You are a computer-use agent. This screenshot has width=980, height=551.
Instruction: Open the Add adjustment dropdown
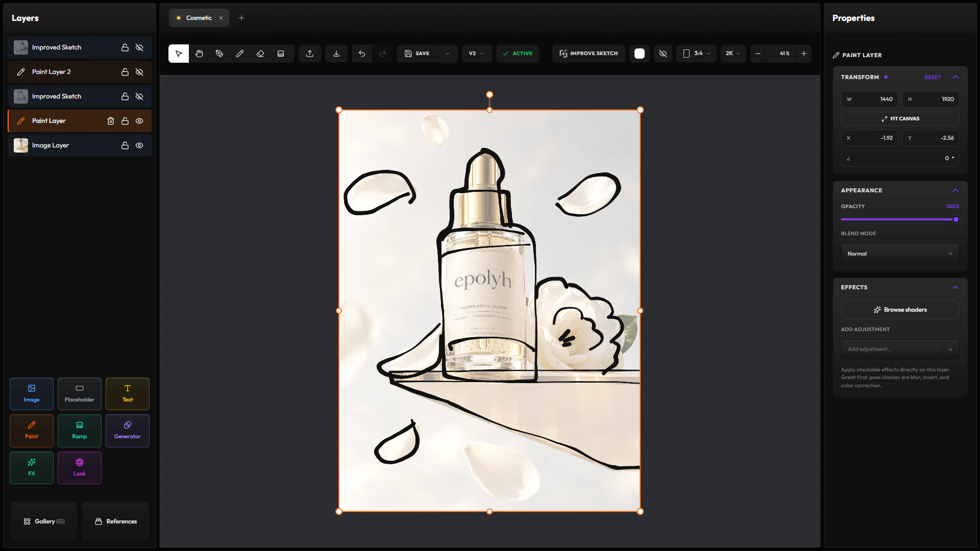(x=900, y=349)
